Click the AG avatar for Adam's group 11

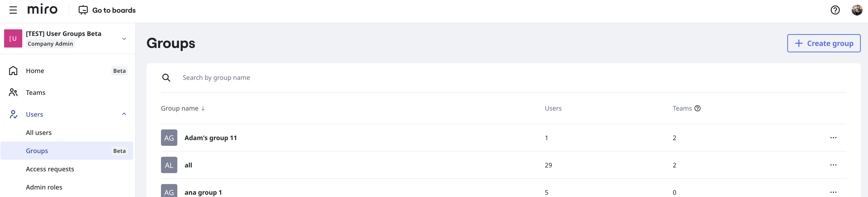click(169, 138)
